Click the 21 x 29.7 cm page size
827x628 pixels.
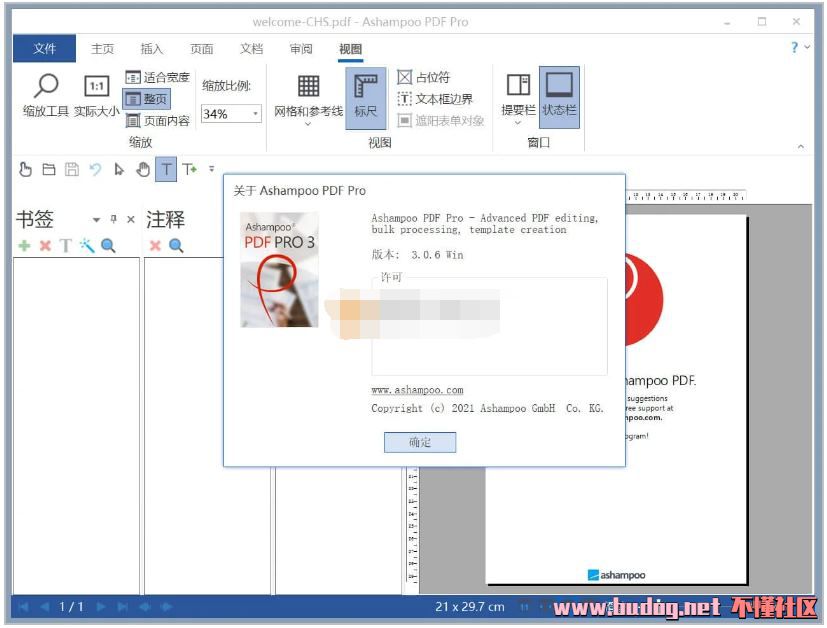[x=469, y=607]
